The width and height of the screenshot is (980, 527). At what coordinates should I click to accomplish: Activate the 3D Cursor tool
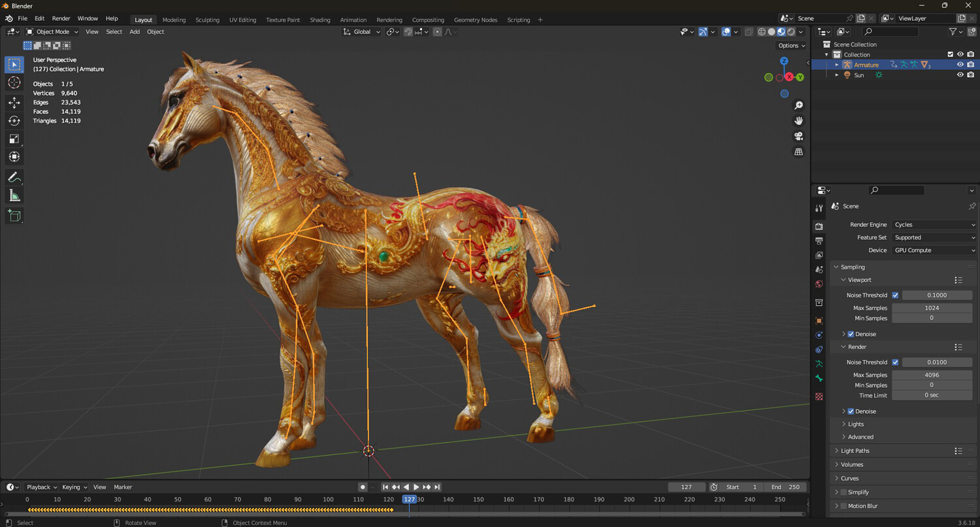(x=14, y=82)
